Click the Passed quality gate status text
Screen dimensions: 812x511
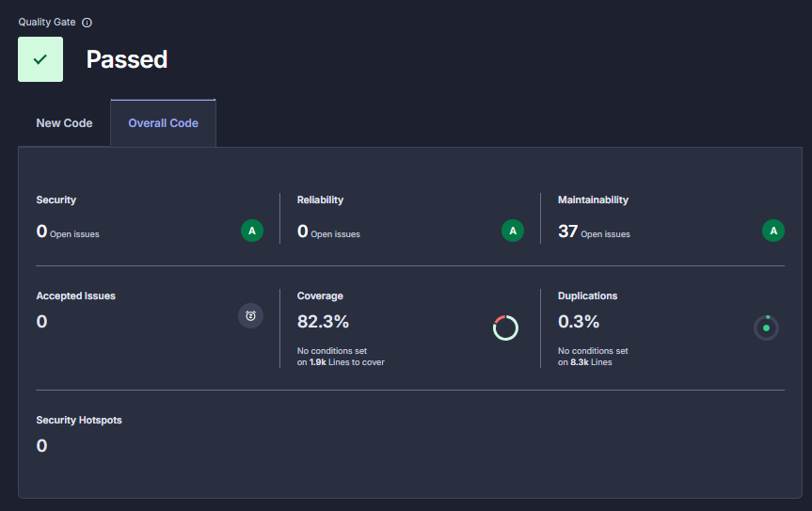126,59
